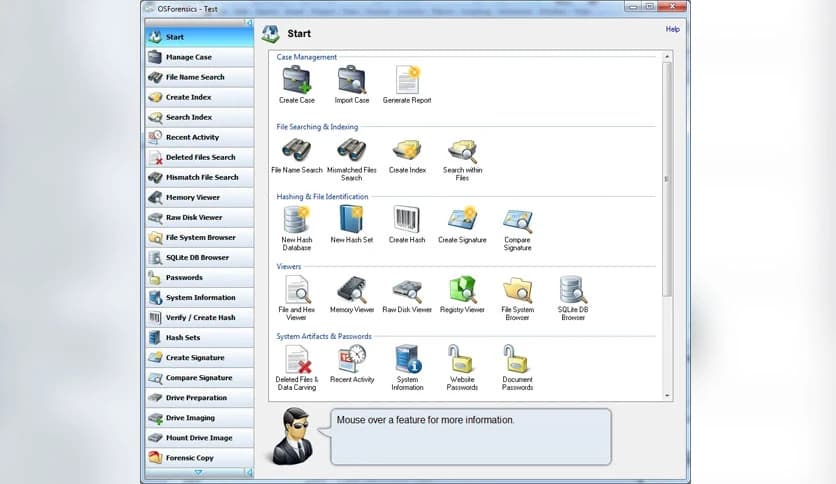This screenshot has height=484, width=836.
Task: Click New Hash Database icon
Action: (x=296, y=220)
